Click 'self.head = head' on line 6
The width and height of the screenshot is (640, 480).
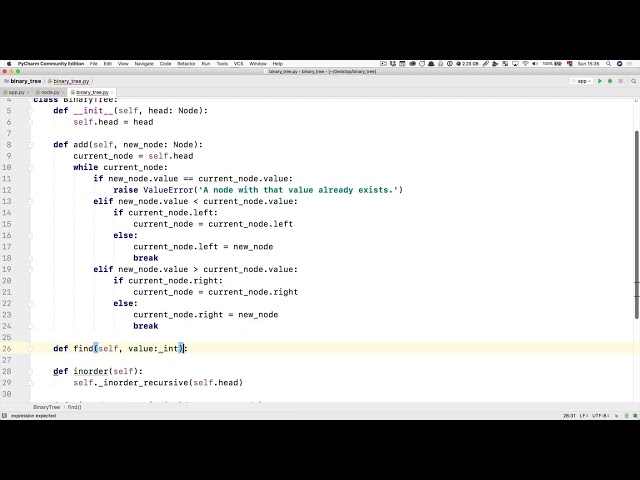pos(113,122)
